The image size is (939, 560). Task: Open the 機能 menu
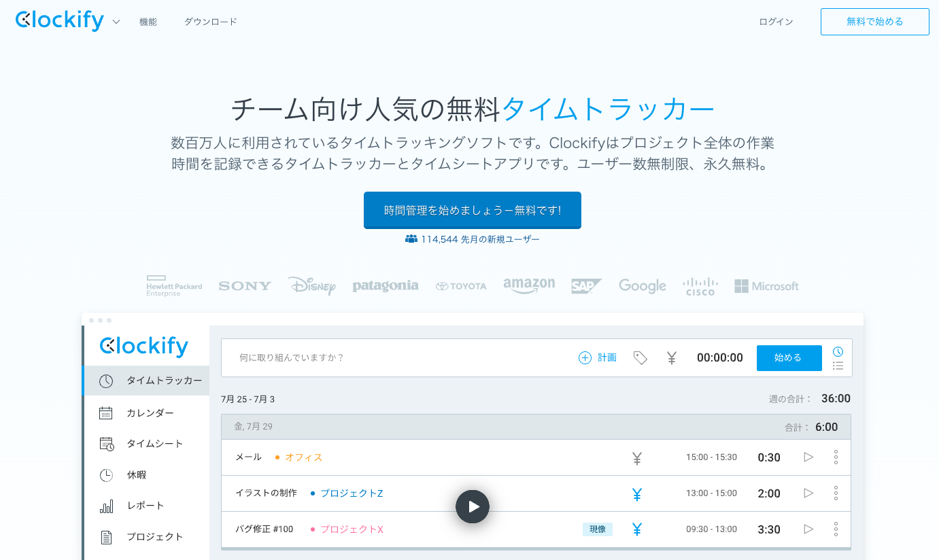point(148,22)
